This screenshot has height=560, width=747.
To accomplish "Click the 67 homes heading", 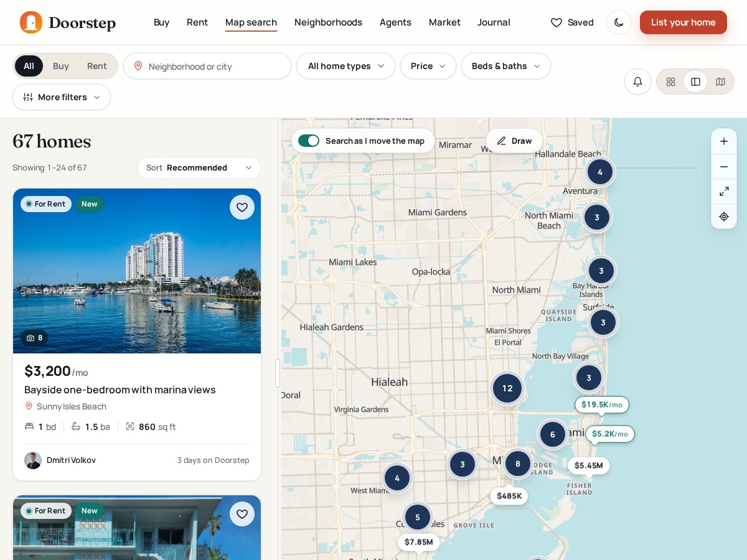I will pos(52,141).
